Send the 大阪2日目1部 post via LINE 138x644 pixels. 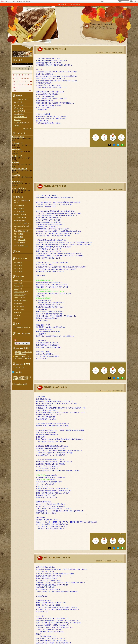pos(123,548)
